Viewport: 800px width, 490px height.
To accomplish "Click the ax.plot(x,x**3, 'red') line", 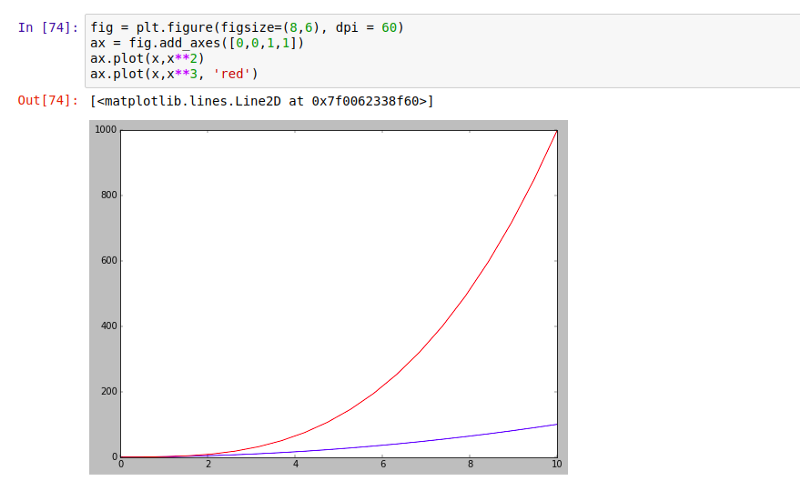I will click(174, 74).
